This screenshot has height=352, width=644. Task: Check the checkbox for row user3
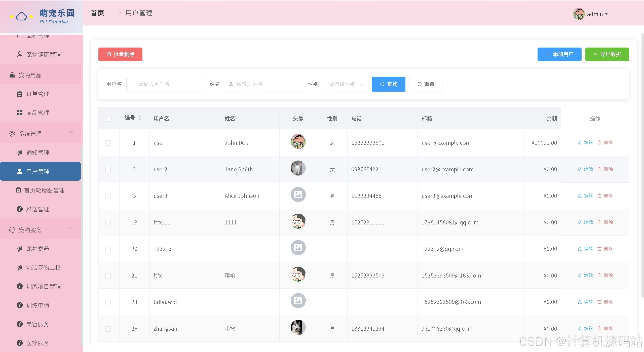108,196
